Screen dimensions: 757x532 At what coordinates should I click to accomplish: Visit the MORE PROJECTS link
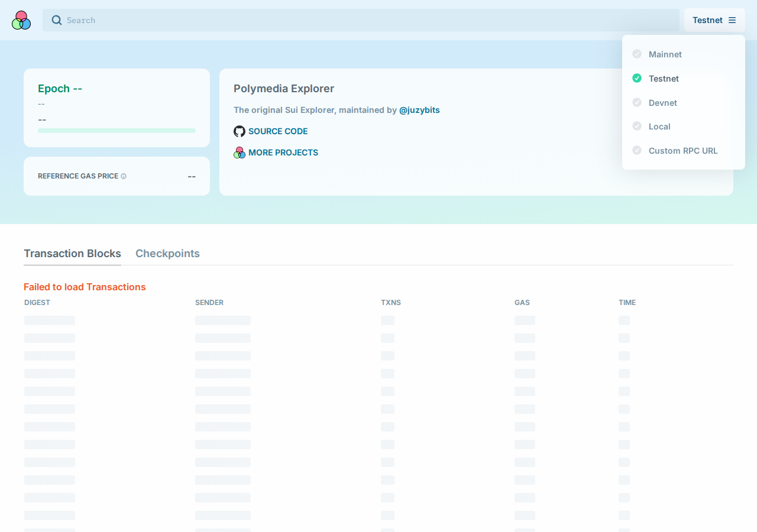point(283,153)
